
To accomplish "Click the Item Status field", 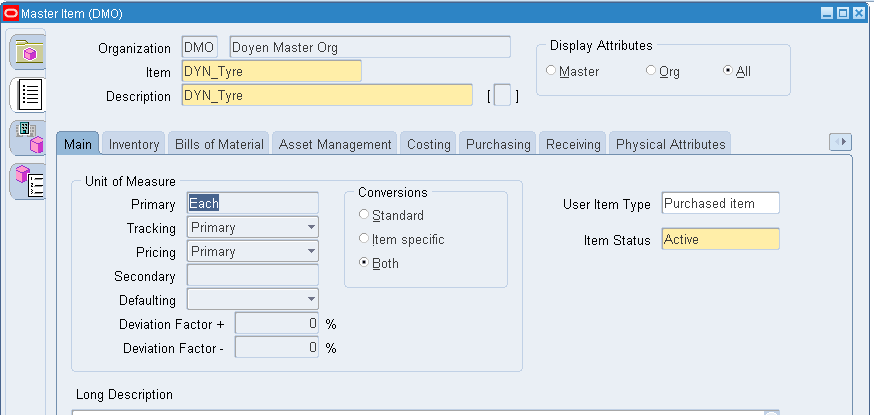I will [x=720, y=240].
